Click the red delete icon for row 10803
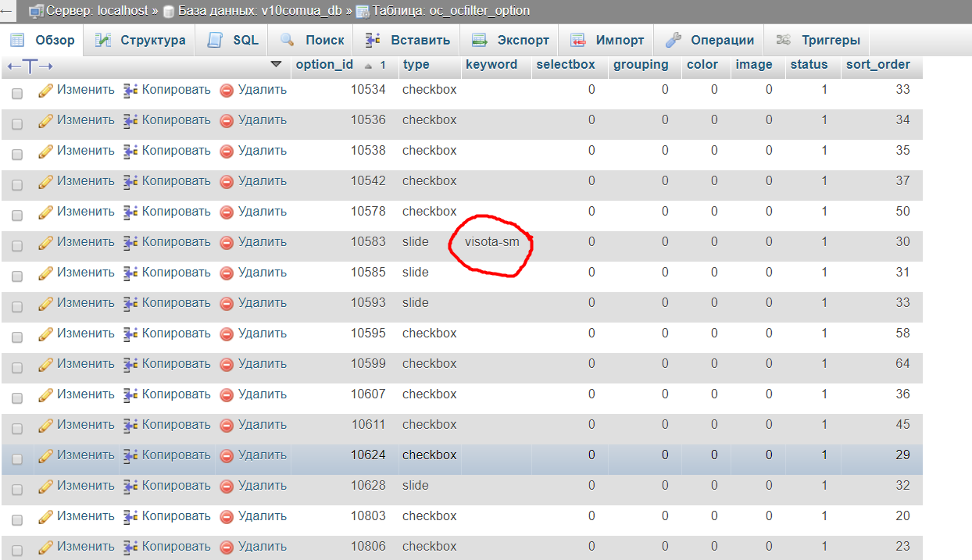972x560 pixels. [227, 517]
